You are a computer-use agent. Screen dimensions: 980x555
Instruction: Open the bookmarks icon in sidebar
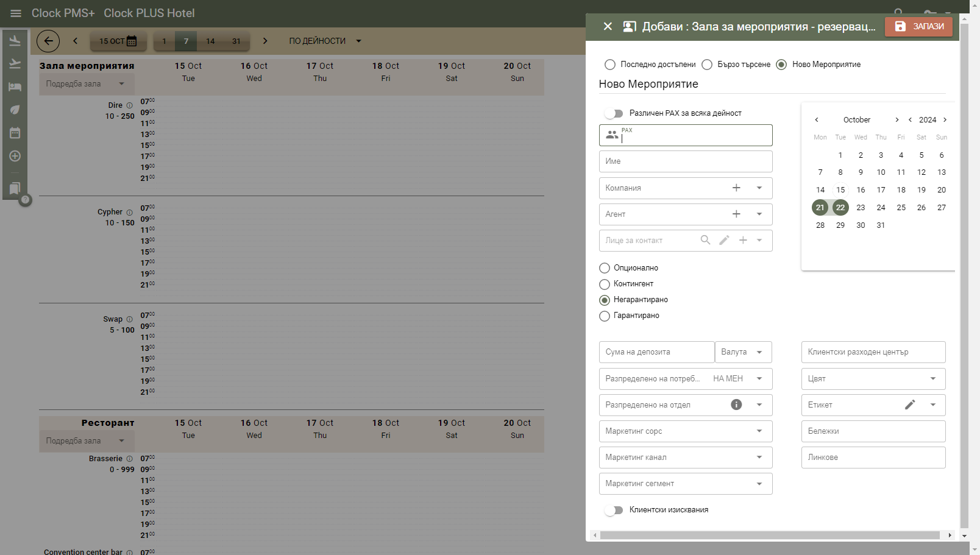pos(15,188)
